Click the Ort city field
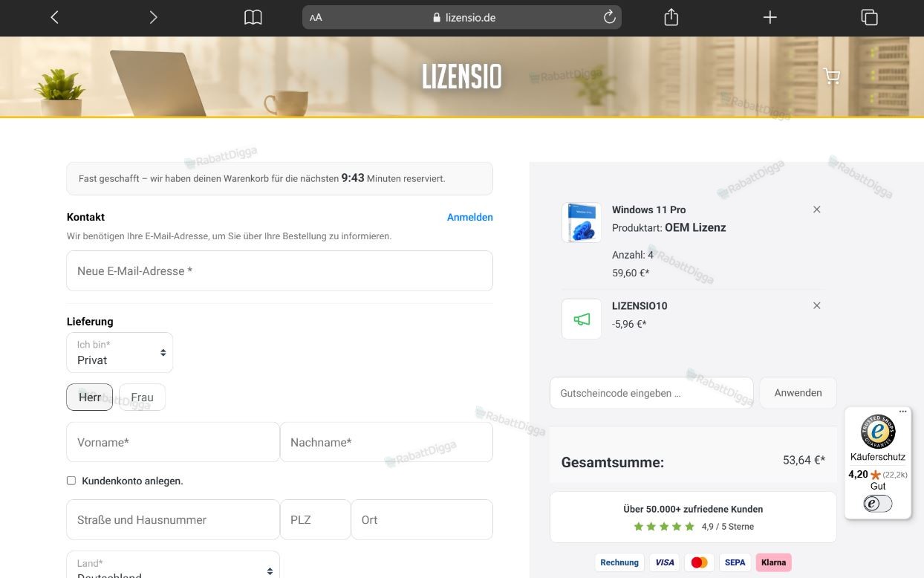This screenshot has width=924, height=578. pyautogui.click(x=422, y=519)
